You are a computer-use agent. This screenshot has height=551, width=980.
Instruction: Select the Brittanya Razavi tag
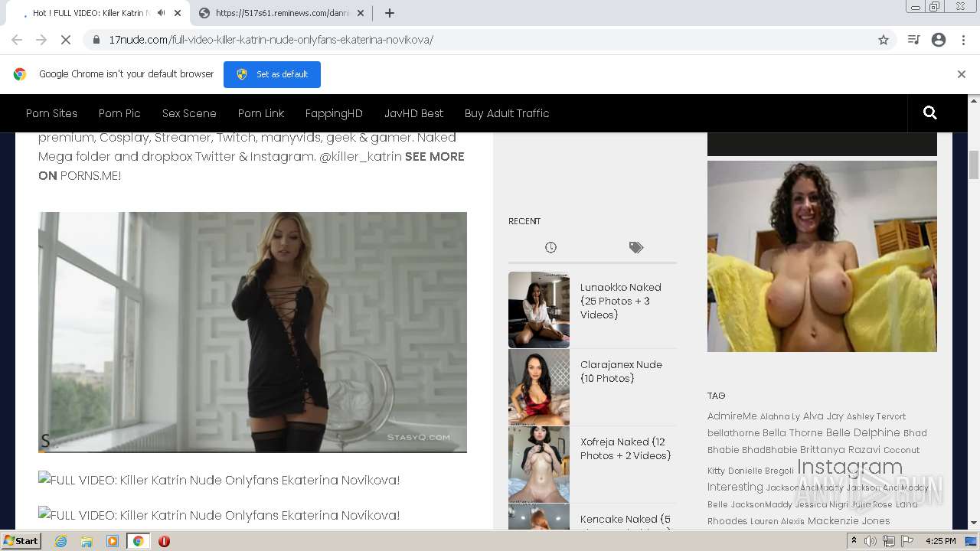[840, 450]
